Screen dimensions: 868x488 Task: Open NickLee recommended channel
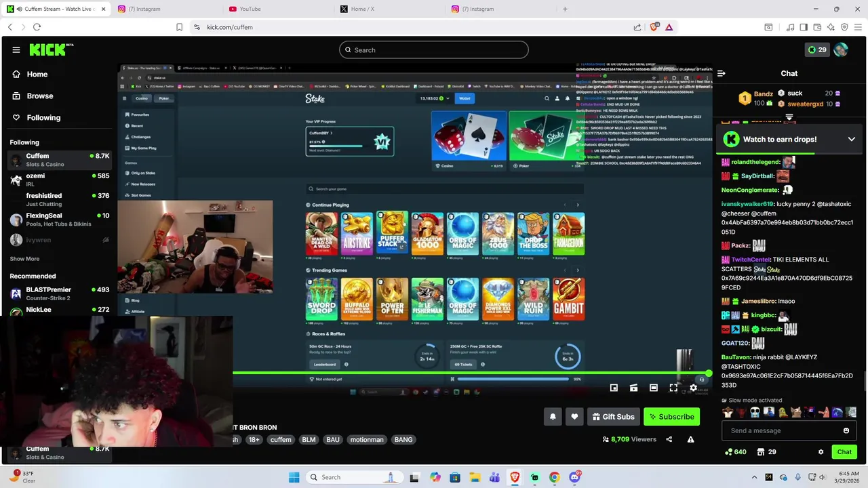(59, 310)
